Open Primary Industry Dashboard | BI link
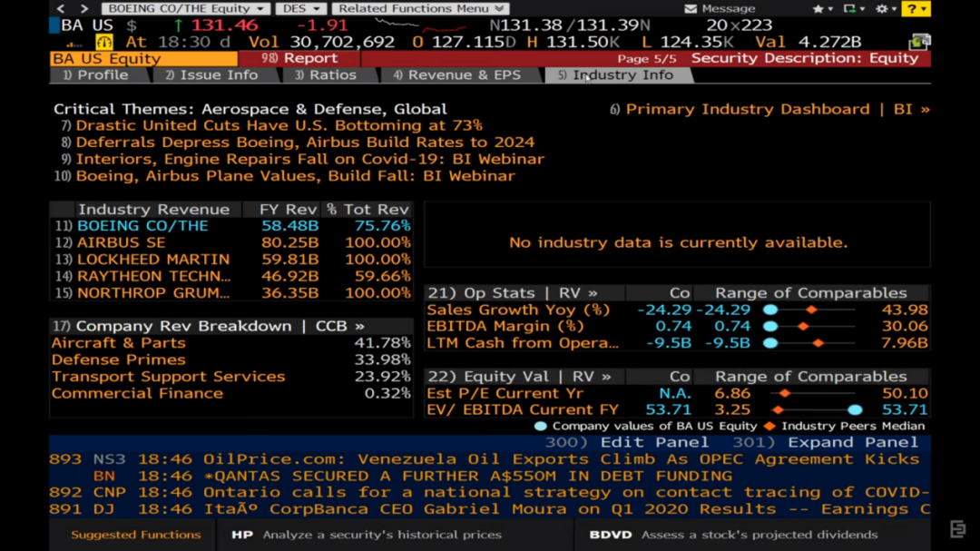The height and width of the screenshot is (551, 980). [x=770, y=110]
